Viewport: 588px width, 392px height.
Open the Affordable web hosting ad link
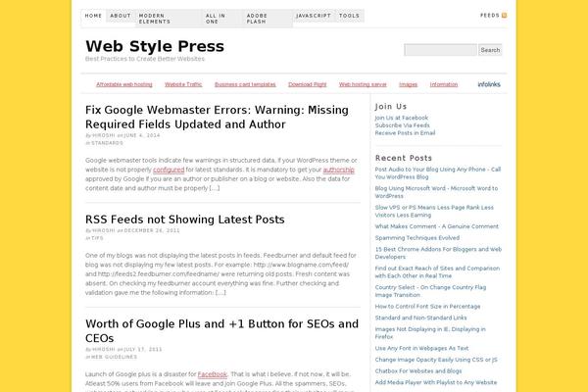[x=124, y=84]
